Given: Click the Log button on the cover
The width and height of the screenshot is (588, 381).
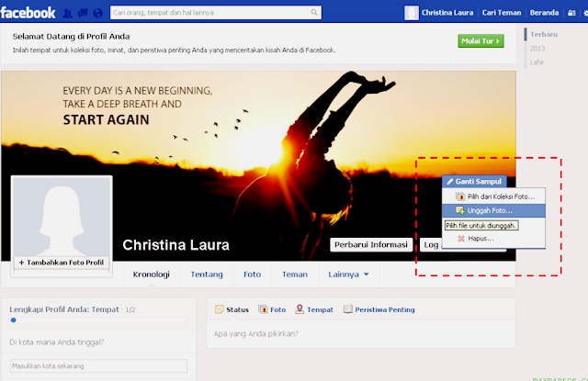Looking at the screenshot, I should (x=431, y=244).
